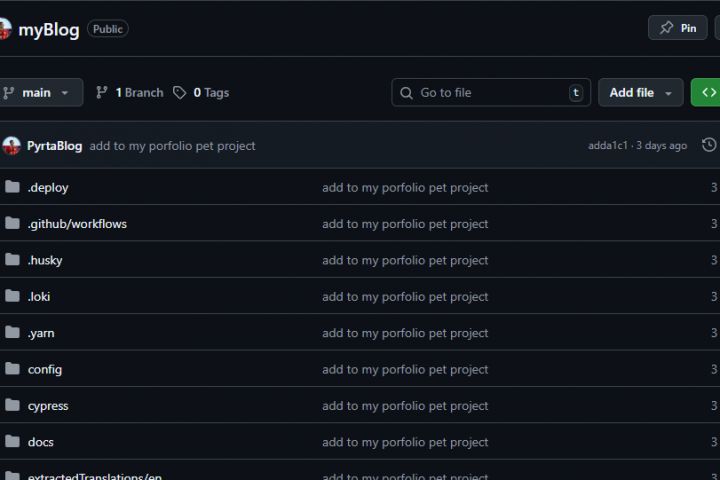Click the branch icon beside 1 Branch

[x=102, y=92]
